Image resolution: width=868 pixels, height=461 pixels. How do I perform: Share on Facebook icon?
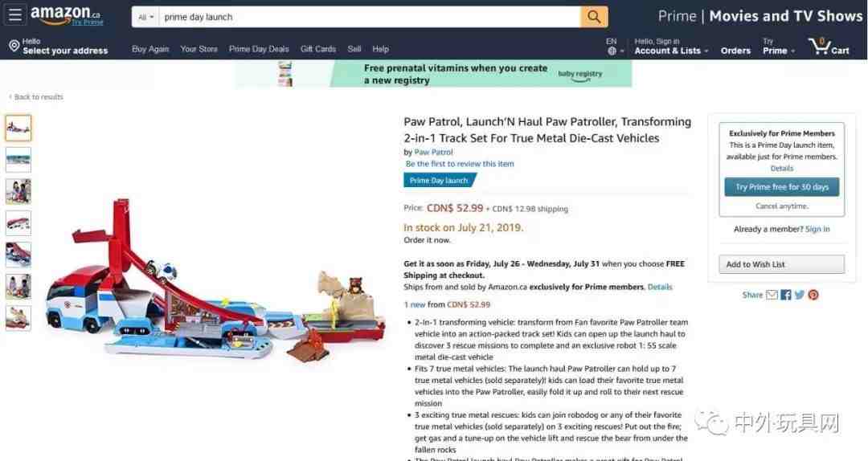(786, 295)
